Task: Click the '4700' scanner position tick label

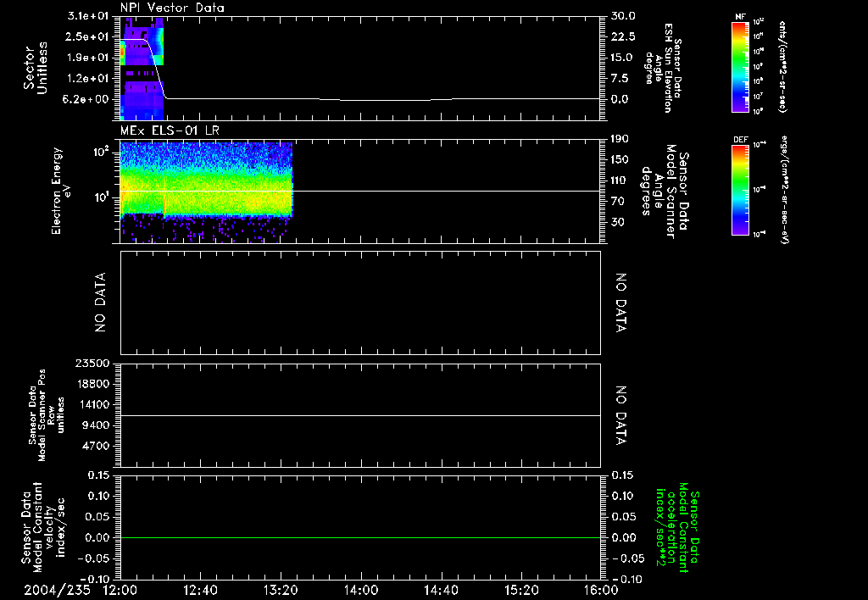Action: pyautogui.click(x=97, y=446)
